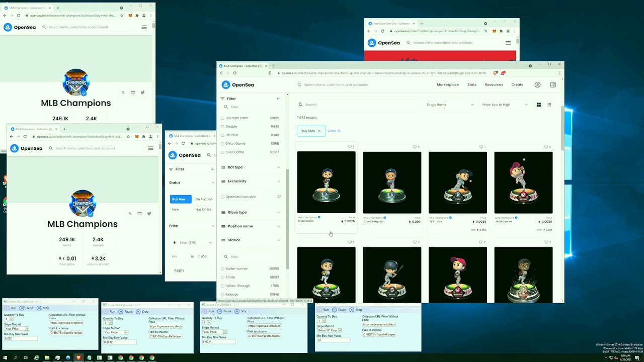
Task: Favorite the Brian Dozier card heart icon
Action: click(350, 147)
